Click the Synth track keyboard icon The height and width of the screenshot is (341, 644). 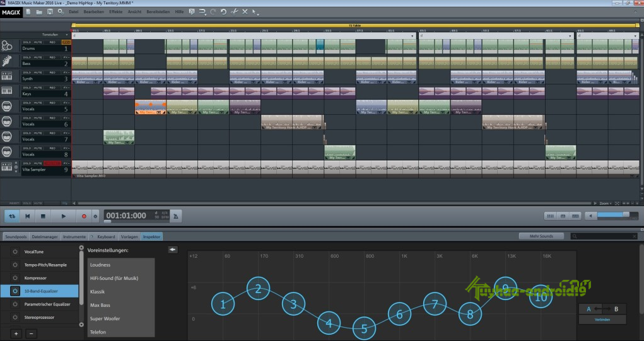[6, 76]
